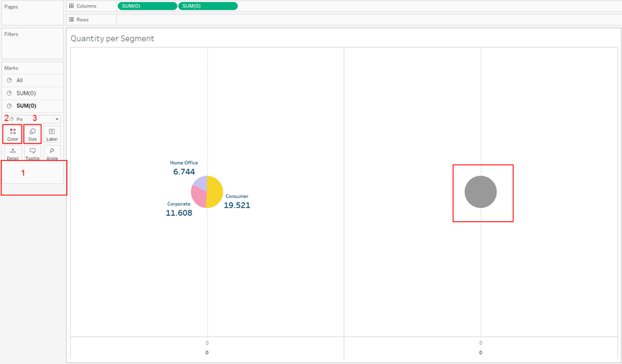
Task: Select the gray circle mark
Action: tap(480, 192)
